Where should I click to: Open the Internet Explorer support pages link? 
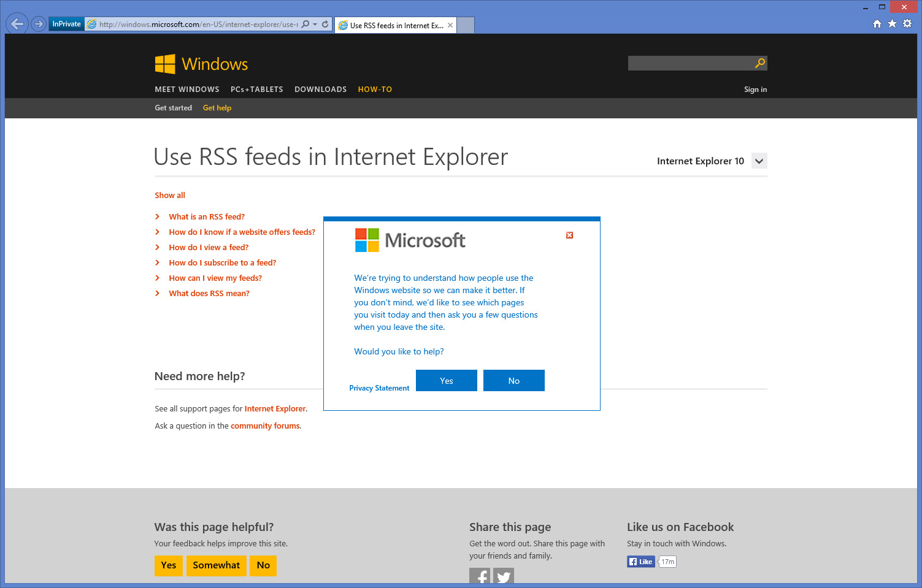coord(275,409)
